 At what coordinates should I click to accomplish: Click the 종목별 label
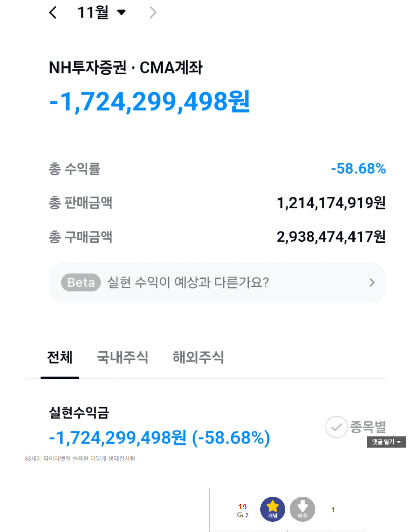pyautogui.click(x=368, y=427)
